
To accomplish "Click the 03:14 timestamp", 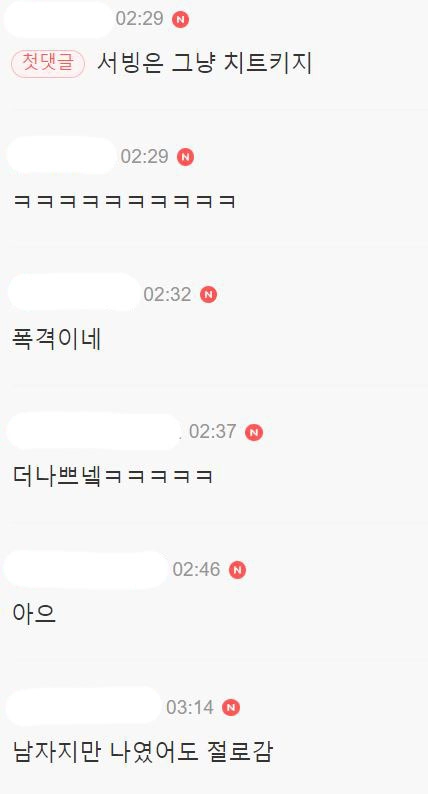I will [x=190, y=707].
